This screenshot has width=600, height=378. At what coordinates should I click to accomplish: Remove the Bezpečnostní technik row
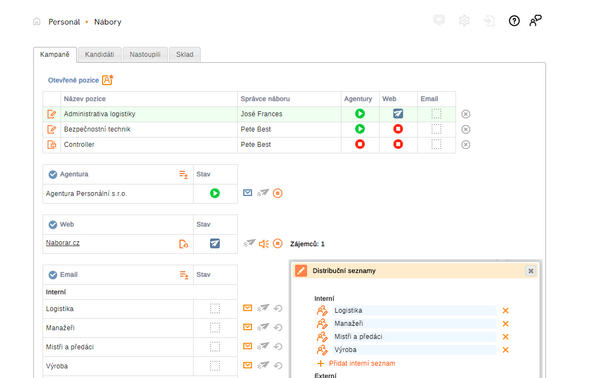point(466,129)
